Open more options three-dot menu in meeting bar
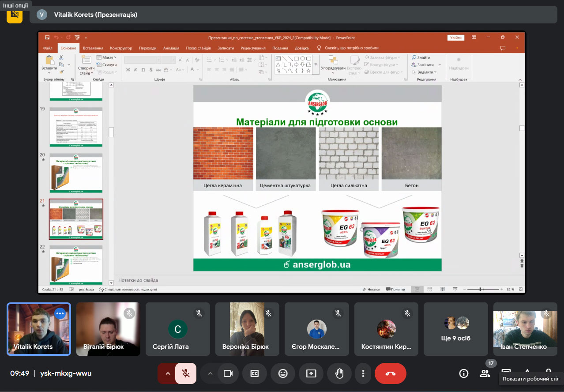564x392 pixels. click(363, 373)
